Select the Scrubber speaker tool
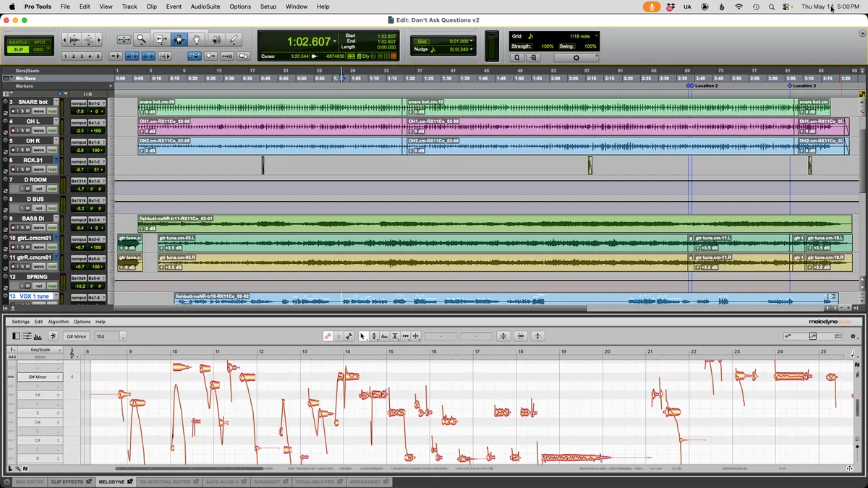The height and width of the screenshot is (488, 868). tap(216, 39)
